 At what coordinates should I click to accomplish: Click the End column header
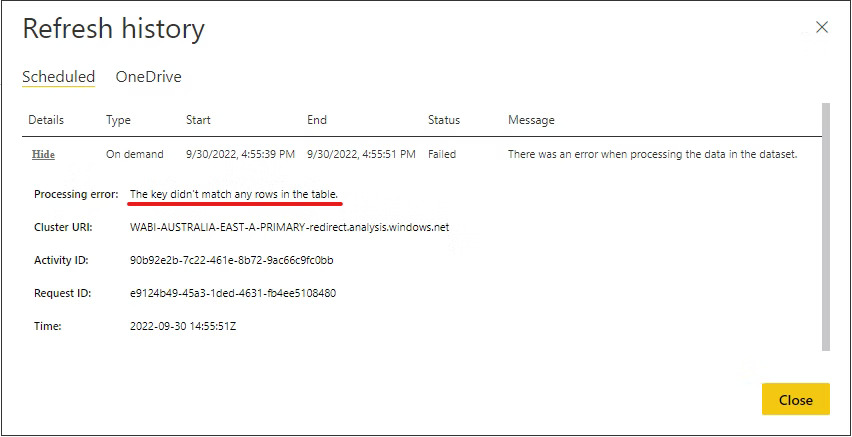click(317, 120)
